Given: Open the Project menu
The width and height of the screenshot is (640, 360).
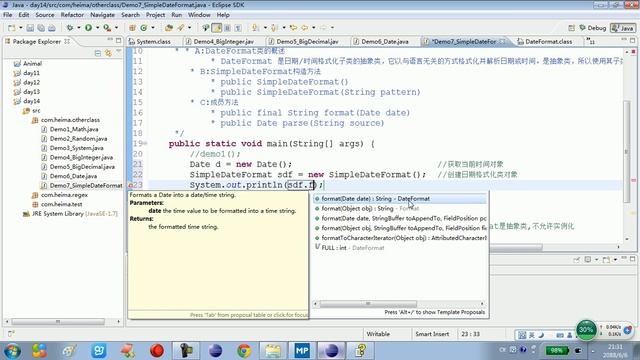Looking at the screenshot, I should pyautogui.click(x=155, y=15).
